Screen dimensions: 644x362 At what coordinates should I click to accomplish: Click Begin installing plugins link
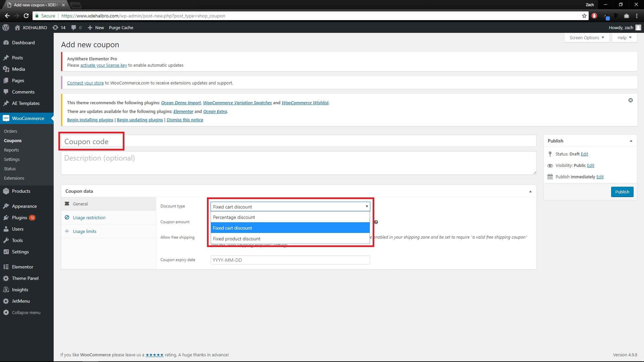click(x=90, y=120)
